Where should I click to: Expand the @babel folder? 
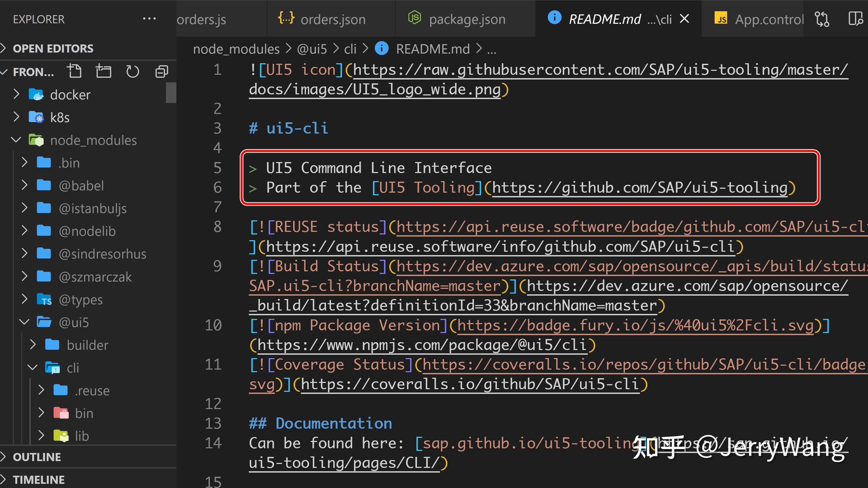(x=24, y=185)
